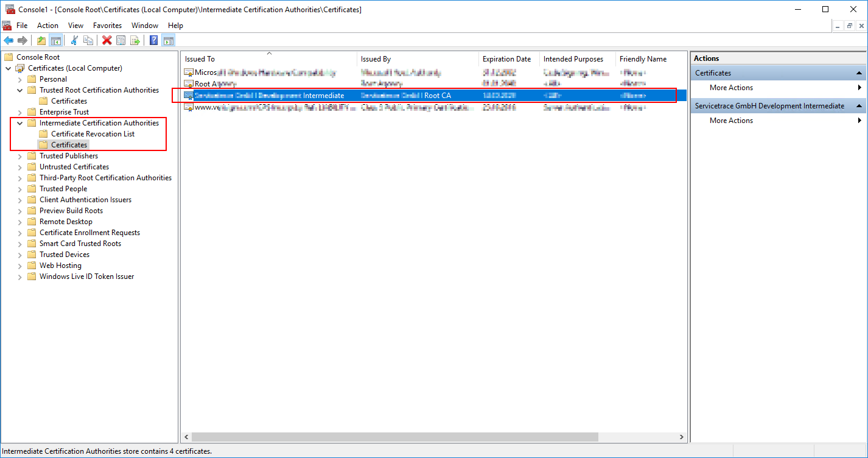Select the red Delete icon in the toolbar

[107, 40]
